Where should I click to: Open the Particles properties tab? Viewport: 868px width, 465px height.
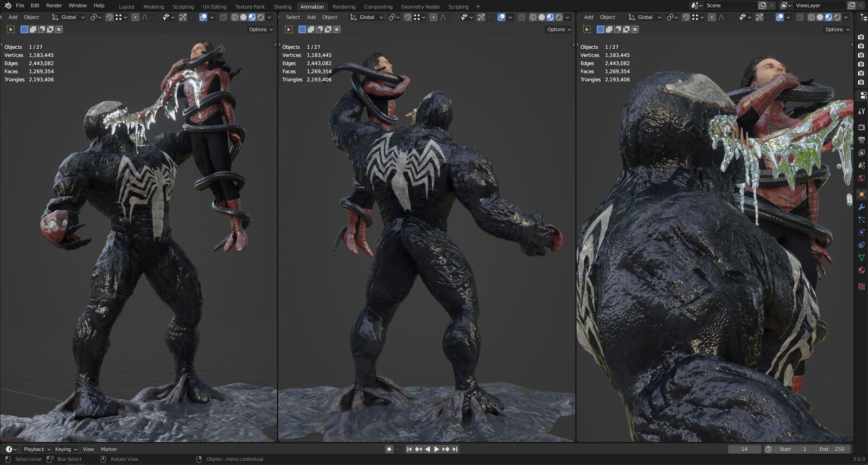(861, 219)
